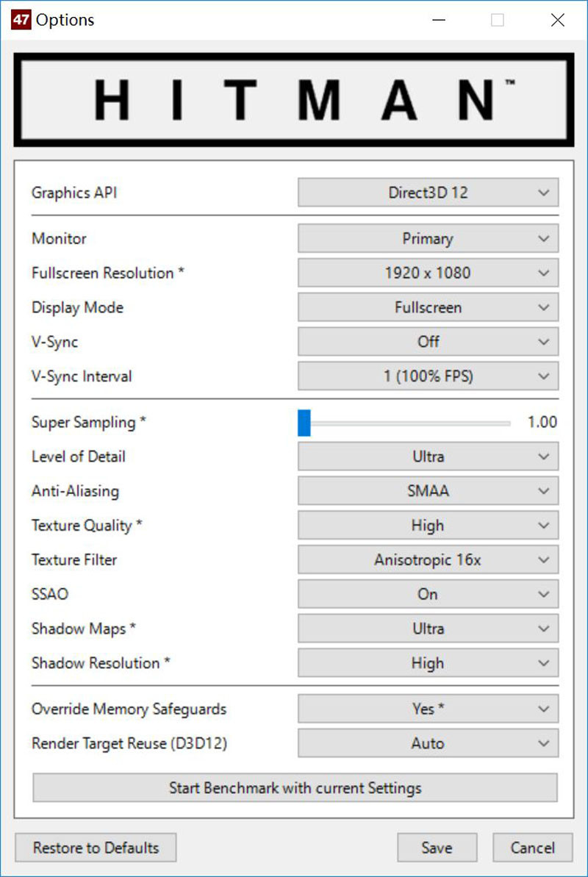Screen dimensions: 588x877
Task: Click the Override Memory Safeguards label
Action: tap(129, 709)
